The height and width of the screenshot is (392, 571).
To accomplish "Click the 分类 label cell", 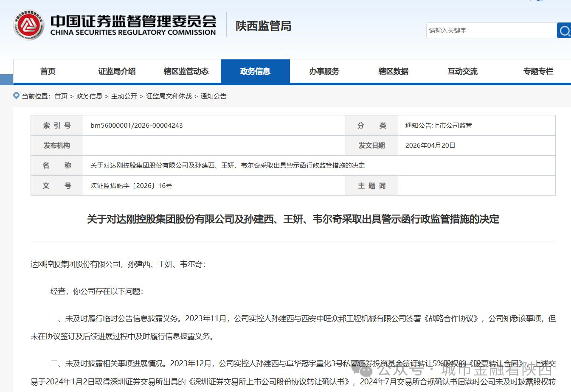I will pyautogui.click(x=372, y=126).
